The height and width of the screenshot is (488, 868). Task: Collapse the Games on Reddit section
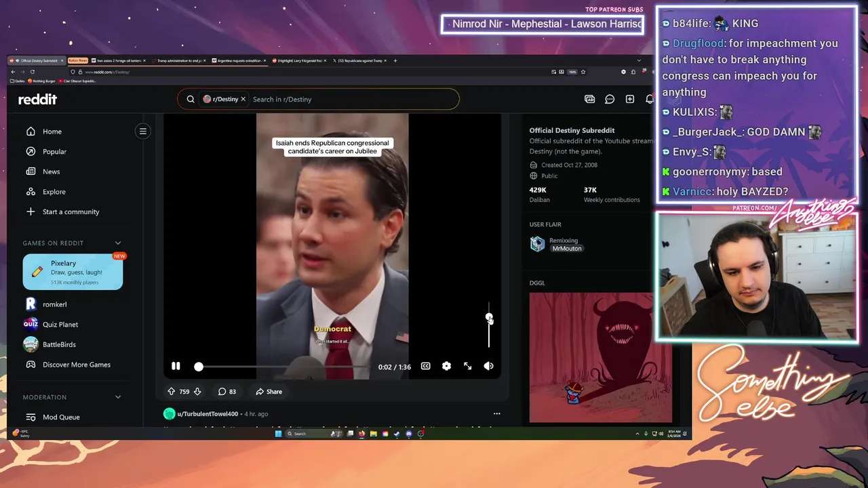pyautogui.click(x=118, y=243)
